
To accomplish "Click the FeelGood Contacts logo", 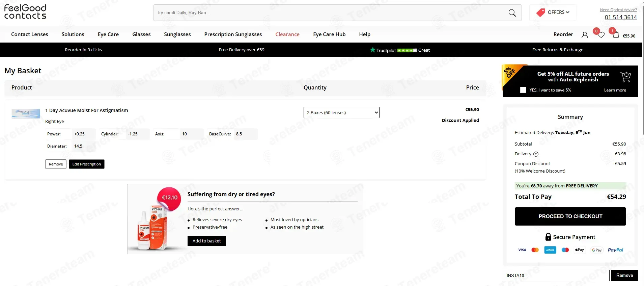I will 25,12.
